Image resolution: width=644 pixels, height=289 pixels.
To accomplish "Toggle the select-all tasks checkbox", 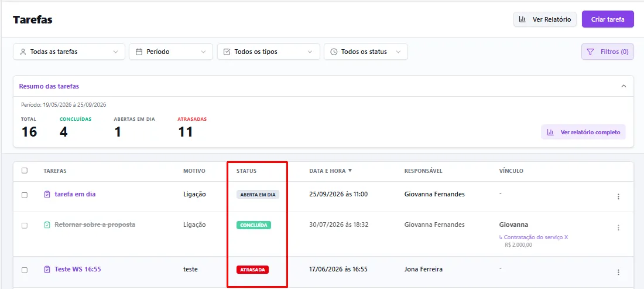I will point(25,171).
